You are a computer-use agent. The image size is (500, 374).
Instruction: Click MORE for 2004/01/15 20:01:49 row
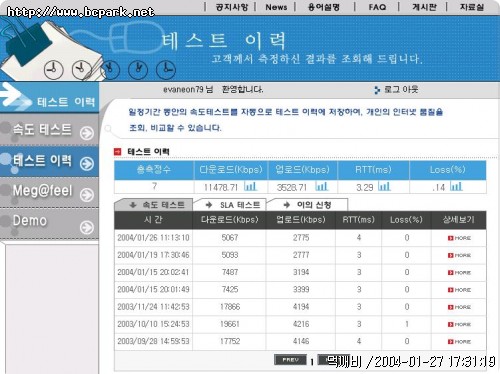click(459, 290)
